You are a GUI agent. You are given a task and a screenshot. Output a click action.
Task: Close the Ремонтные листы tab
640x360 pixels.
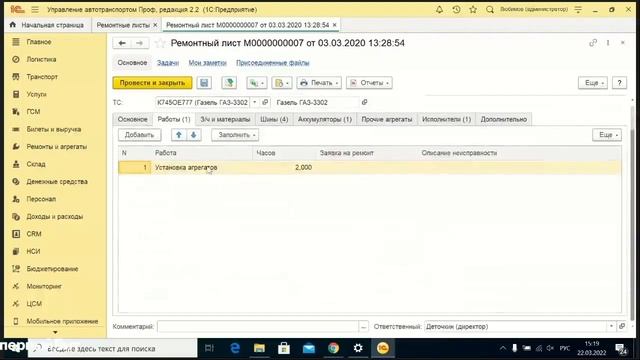pos(155,25)
